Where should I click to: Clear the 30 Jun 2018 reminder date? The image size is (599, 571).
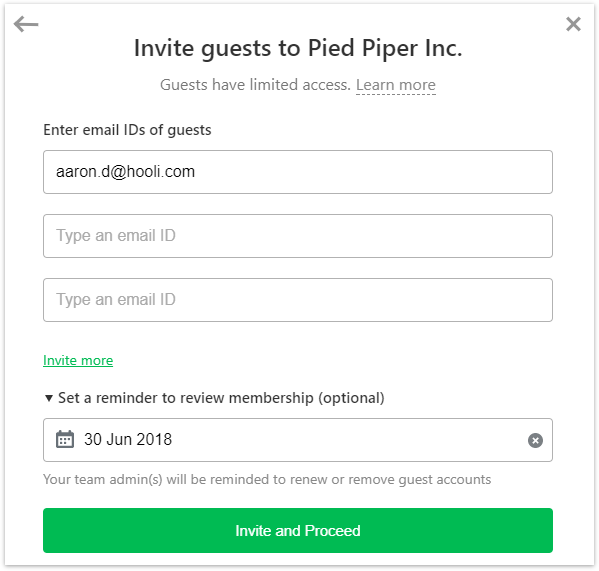click(535, 440)
